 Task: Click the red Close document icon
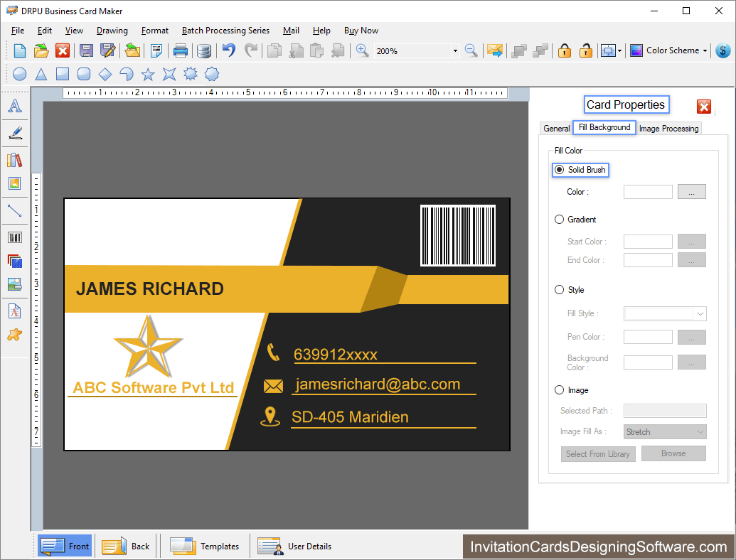click(63, 50)
